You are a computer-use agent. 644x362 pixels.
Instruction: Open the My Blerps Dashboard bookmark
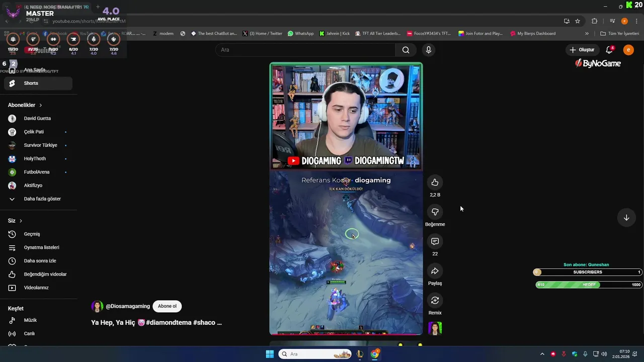pyautogui.click(x=533, y=34)
